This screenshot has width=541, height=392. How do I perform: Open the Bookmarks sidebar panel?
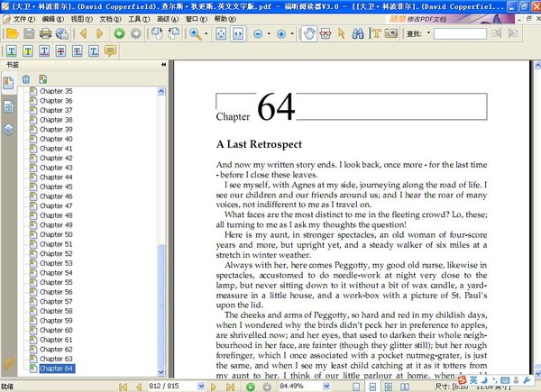8,83
